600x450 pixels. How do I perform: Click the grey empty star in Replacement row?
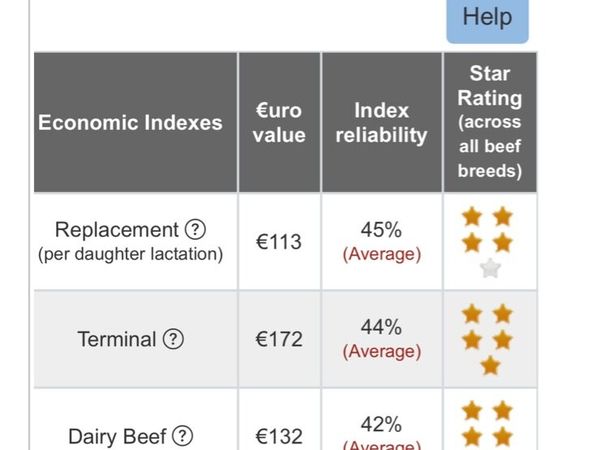pos(489,268)
